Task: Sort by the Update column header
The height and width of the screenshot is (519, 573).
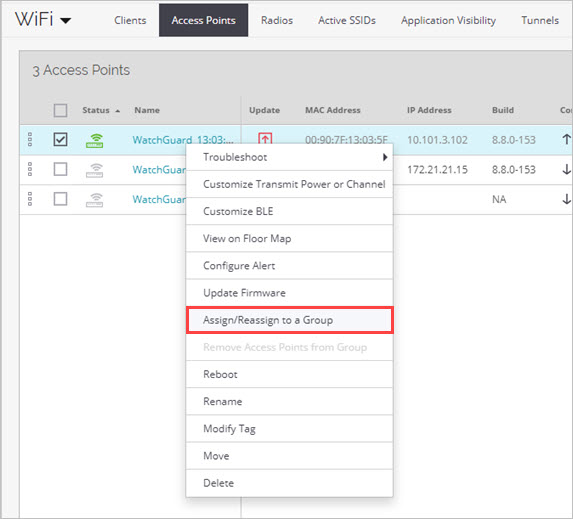Action: [x=265, y=110]
